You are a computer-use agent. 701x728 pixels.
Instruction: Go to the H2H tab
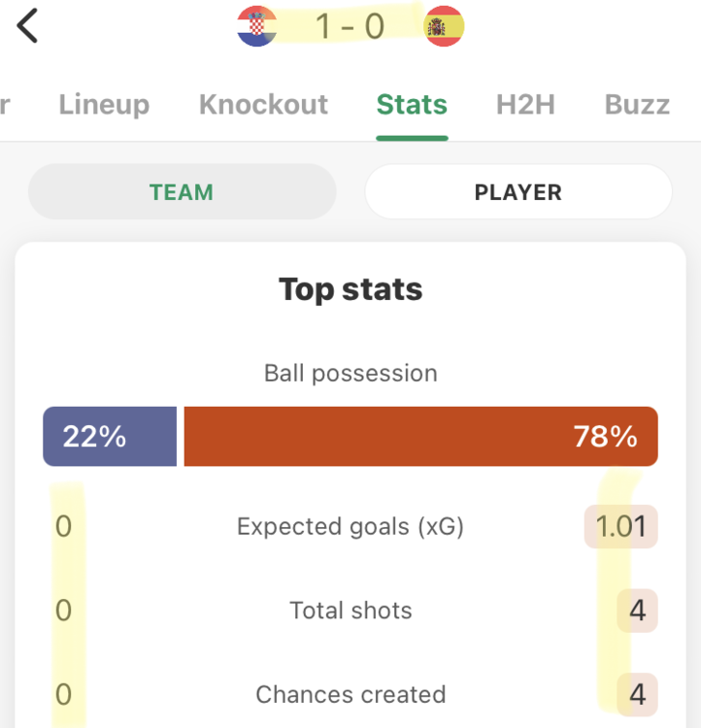point(525,105)
